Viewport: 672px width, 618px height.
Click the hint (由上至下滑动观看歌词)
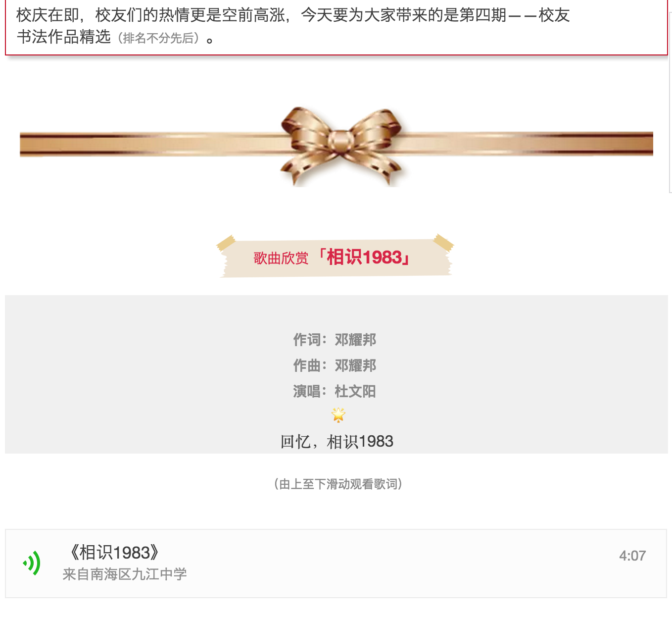coord(338,484)
